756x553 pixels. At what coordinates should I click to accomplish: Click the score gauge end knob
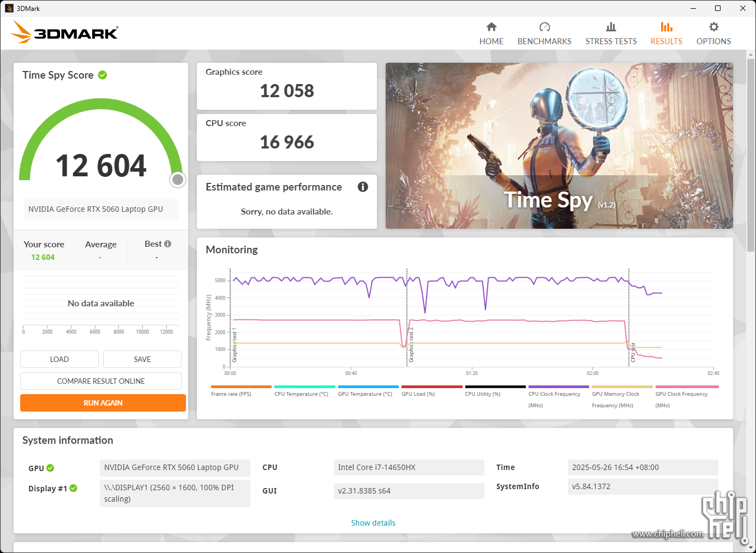click(178, 180)
